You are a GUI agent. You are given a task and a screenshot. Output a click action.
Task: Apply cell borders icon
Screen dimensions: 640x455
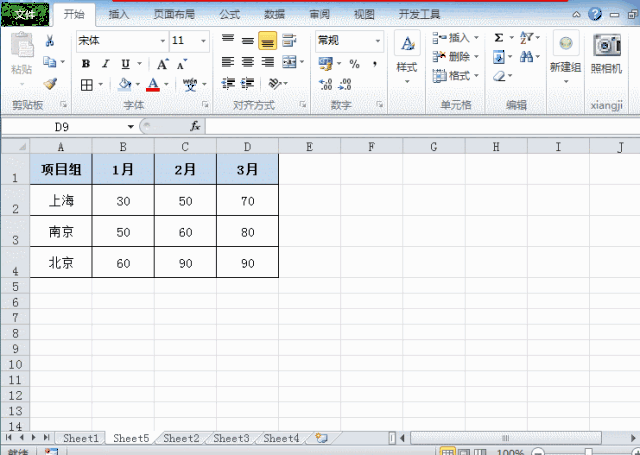(x=87, y=85)
